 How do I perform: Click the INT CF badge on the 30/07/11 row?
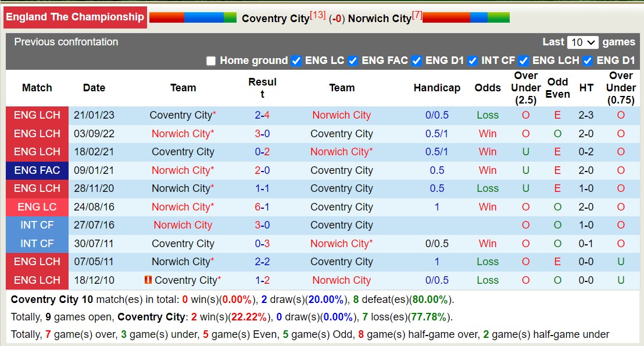coord(37,244)
